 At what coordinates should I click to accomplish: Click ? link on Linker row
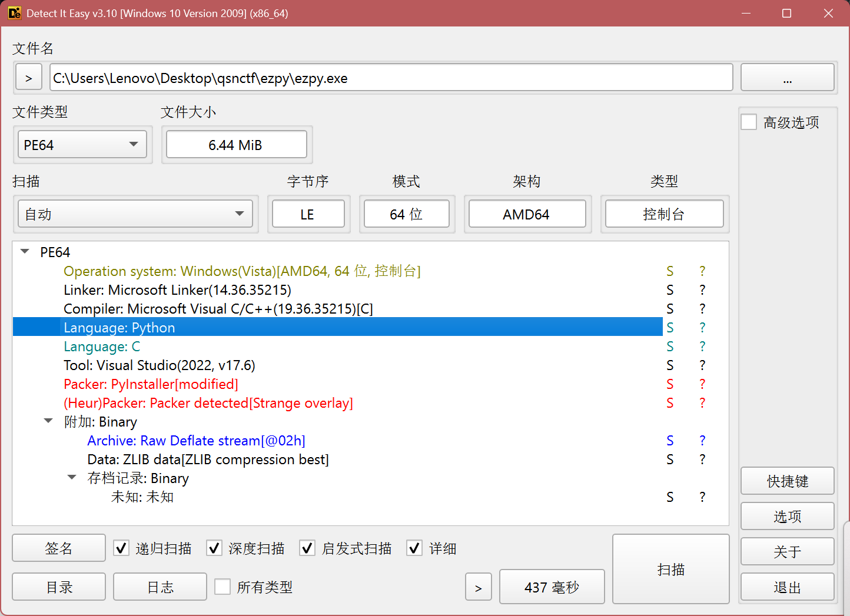coord(702,289)
